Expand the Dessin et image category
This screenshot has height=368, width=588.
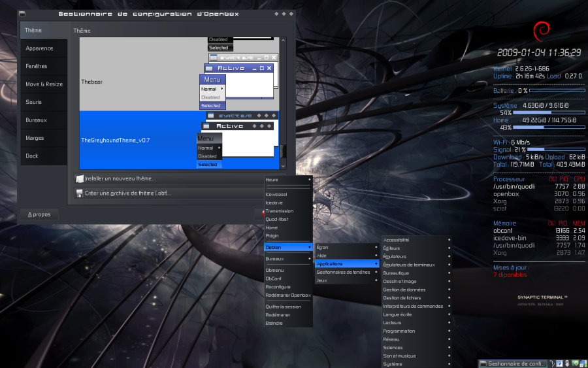tap(417, 281)
